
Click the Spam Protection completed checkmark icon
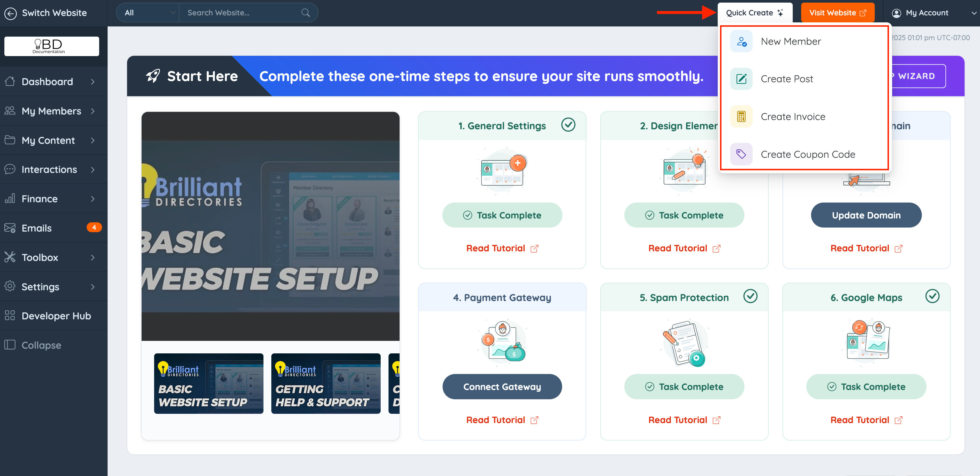(x=750, y=296)
